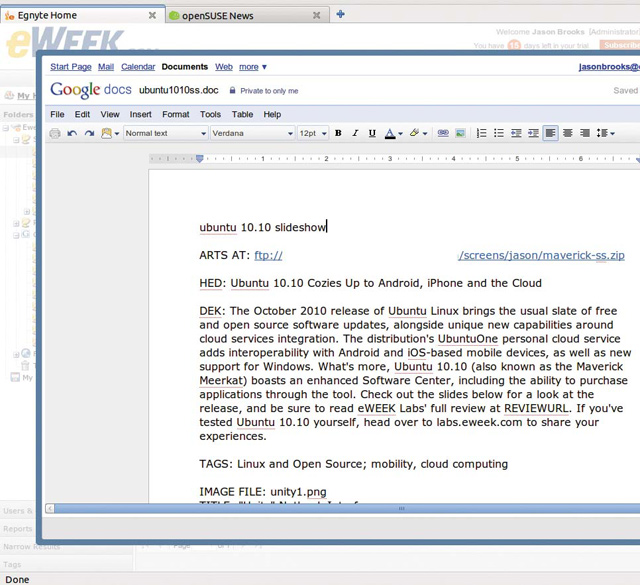Click the ftp:// hyperlink in the document
Viewport: 640px width, 585px height.
[x=268, y=256]
